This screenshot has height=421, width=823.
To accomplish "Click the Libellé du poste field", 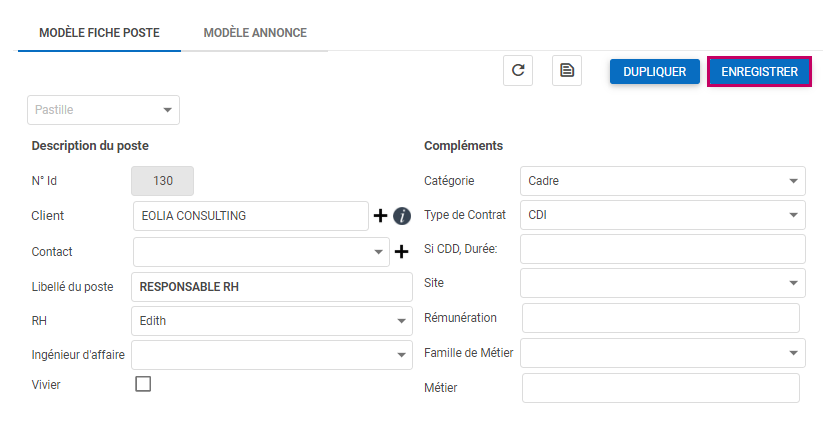I will pos(272,287).
